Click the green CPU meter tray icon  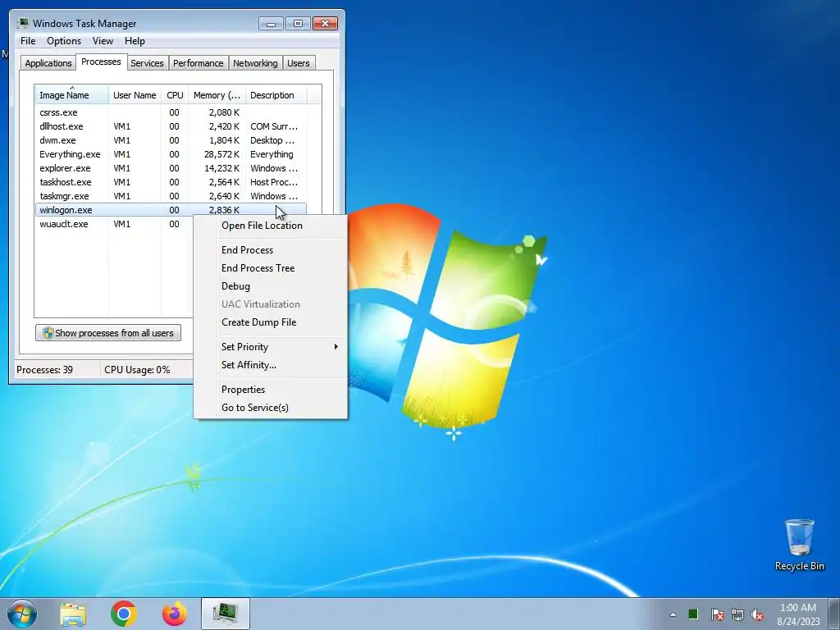[x=692, y=614]
